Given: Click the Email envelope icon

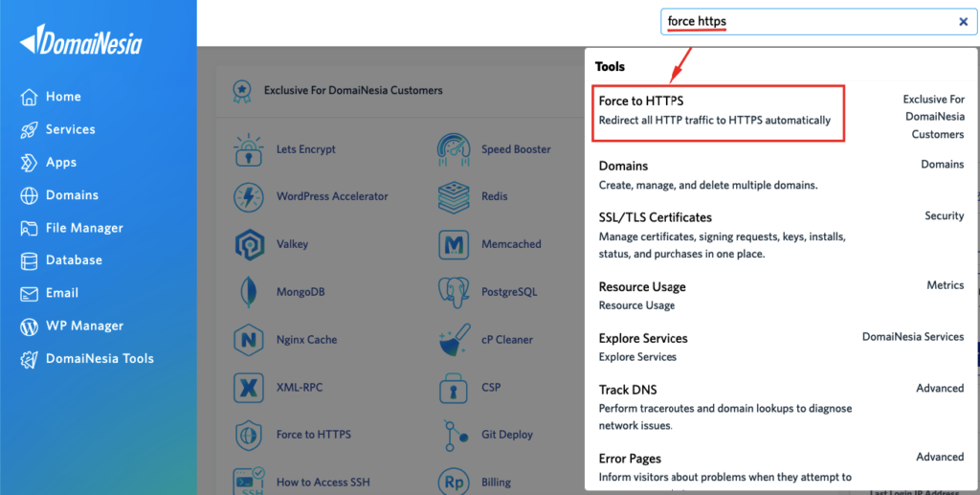Looking at the screenshot, I should point(29,293).
